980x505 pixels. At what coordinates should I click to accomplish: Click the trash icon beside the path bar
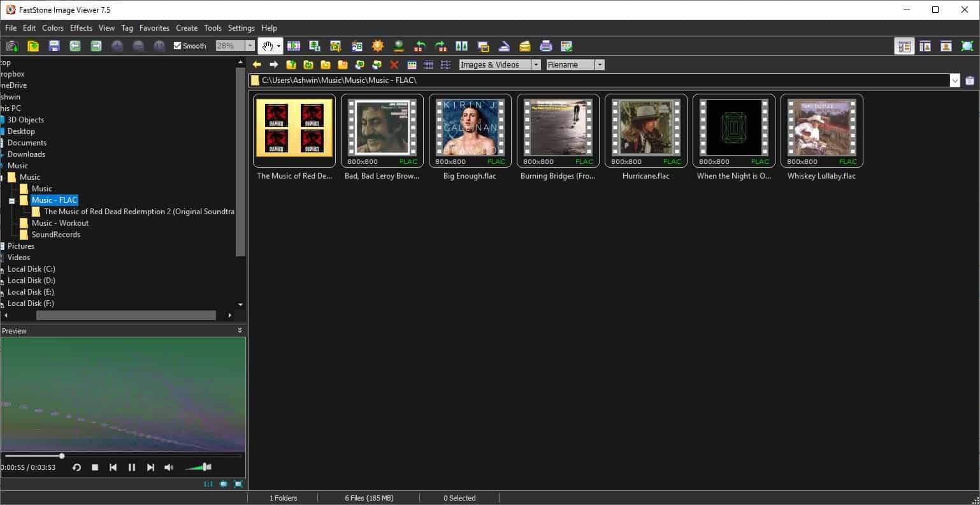[970, 80]
